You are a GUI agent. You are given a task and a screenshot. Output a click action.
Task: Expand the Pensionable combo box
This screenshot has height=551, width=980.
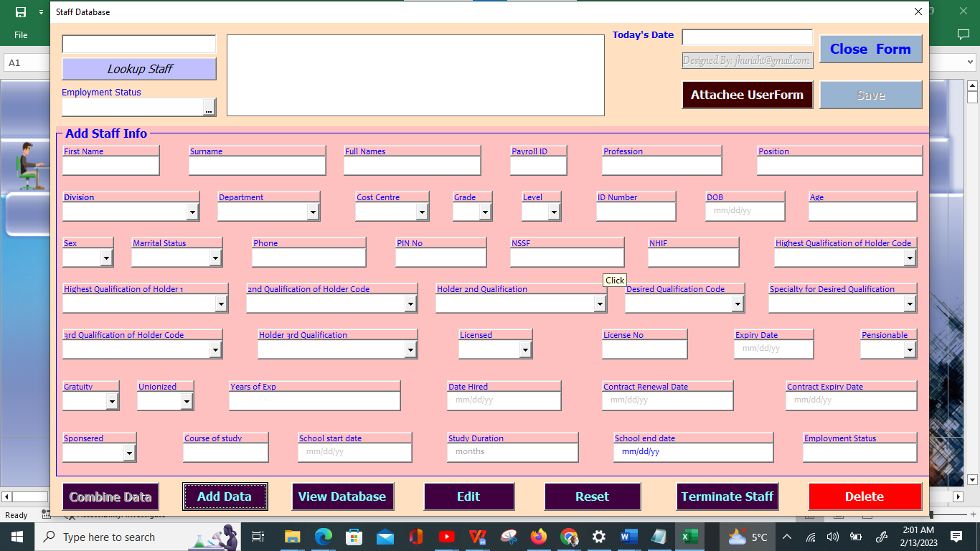pyautogui.click(x=910, y=350)
